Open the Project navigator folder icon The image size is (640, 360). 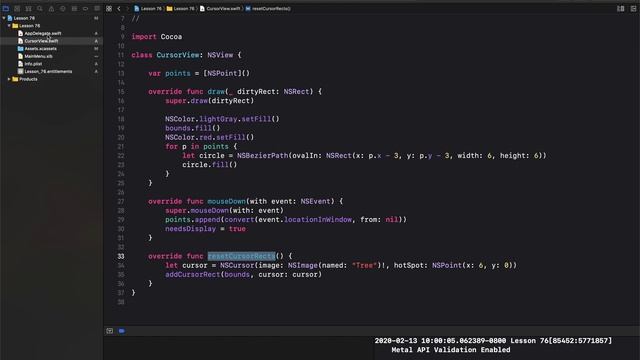(6, 8)
